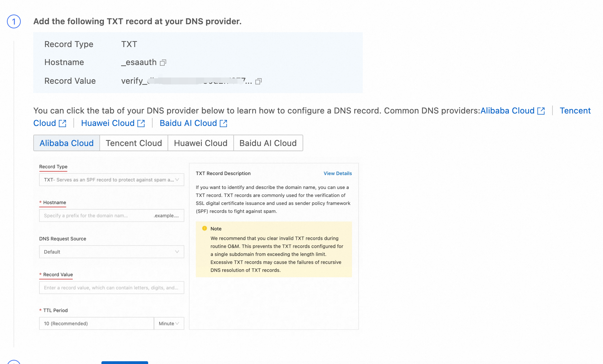Viewport: 603px width, 364px height.
Task: Open the DNS Request Source dropdown
Action: click(x=111, y=252)
